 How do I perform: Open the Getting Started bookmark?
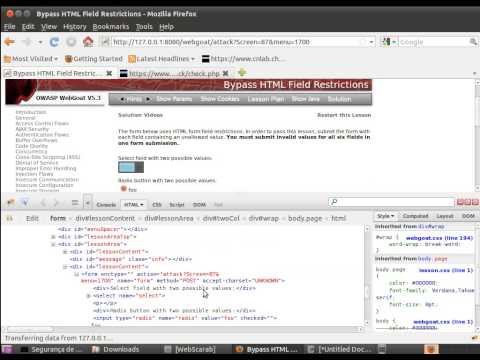(94, 59)
